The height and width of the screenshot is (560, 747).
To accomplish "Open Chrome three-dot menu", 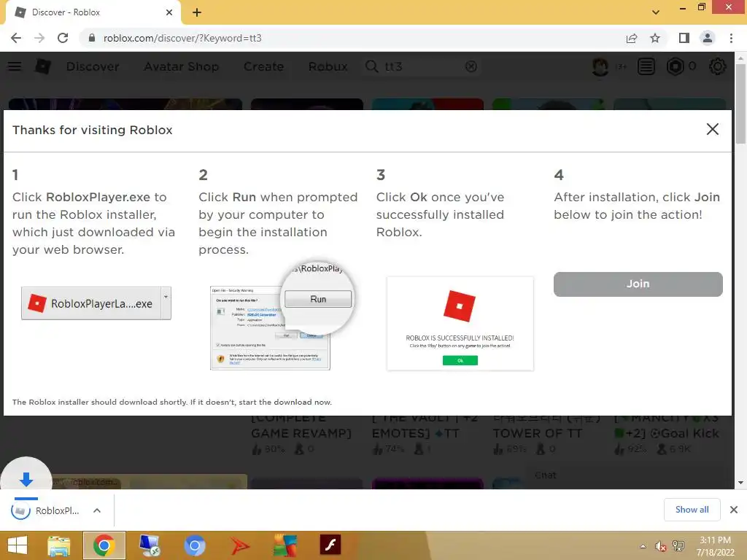I will click(731, 38).
